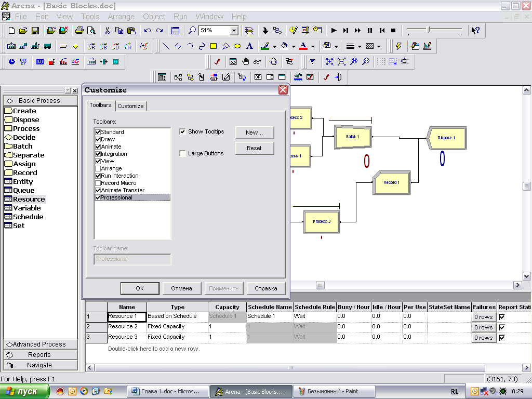The image size is (532, 399).
Task: Click the magnifier Zoom icon beside 51%
Action: tap(192, 31)
